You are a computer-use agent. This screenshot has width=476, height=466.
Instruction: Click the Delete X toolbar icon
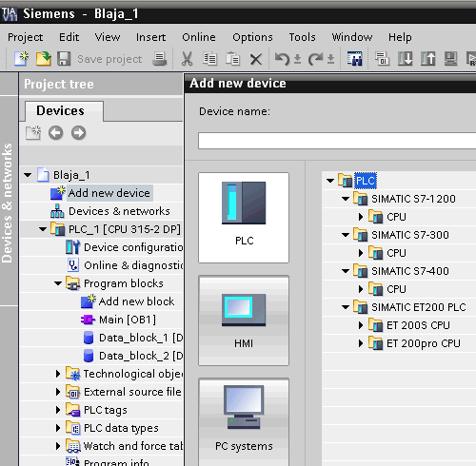256,59
